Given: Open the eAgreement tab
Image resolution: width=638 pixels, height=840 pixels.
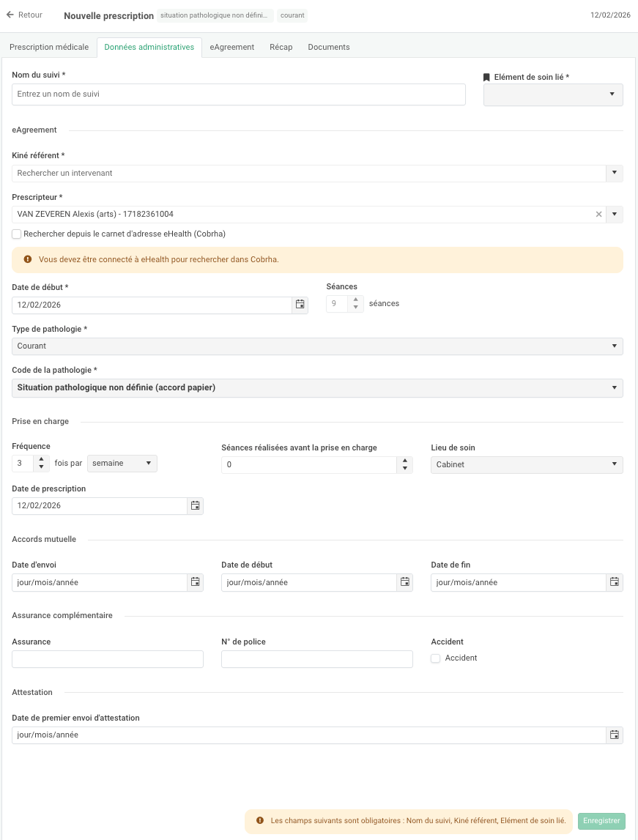Looking at the screenshot, I should tap(231, 47).
